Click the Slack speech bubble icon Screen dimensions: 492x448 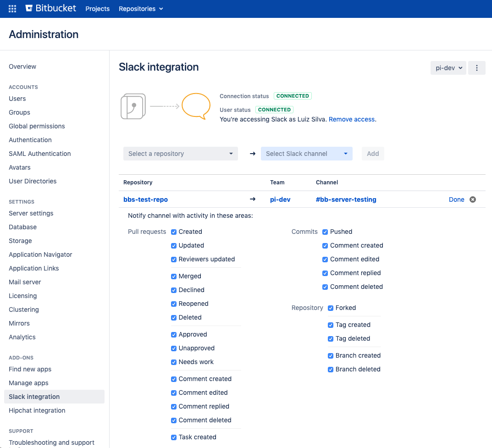coord(196,106)
